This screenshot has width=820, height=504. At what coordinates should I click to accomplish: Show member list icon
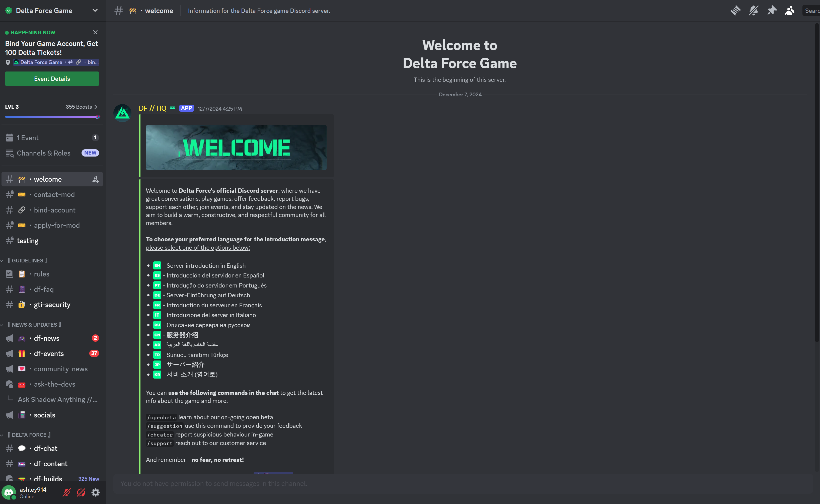pos(790,11)
